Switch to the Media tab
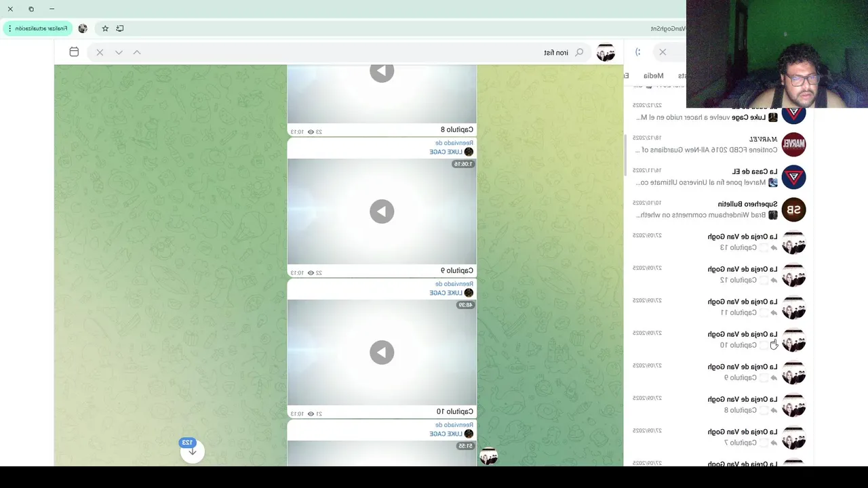868x488 pixels. tap(654, 76)
